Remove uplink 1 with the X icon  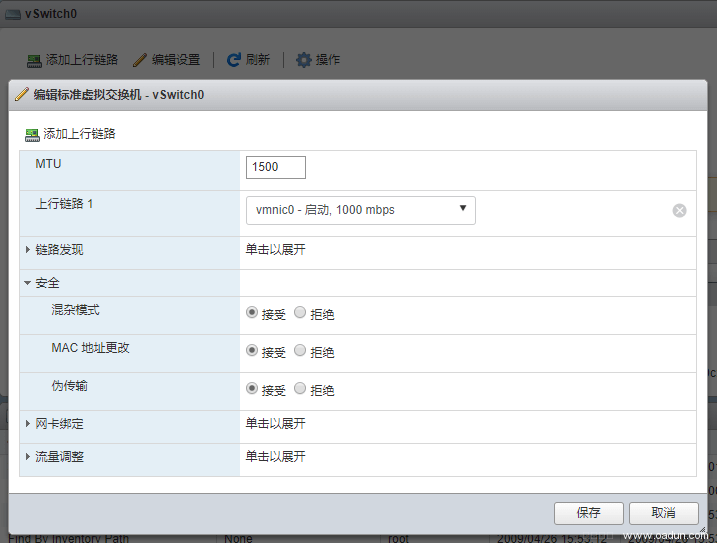pos(679,210)
